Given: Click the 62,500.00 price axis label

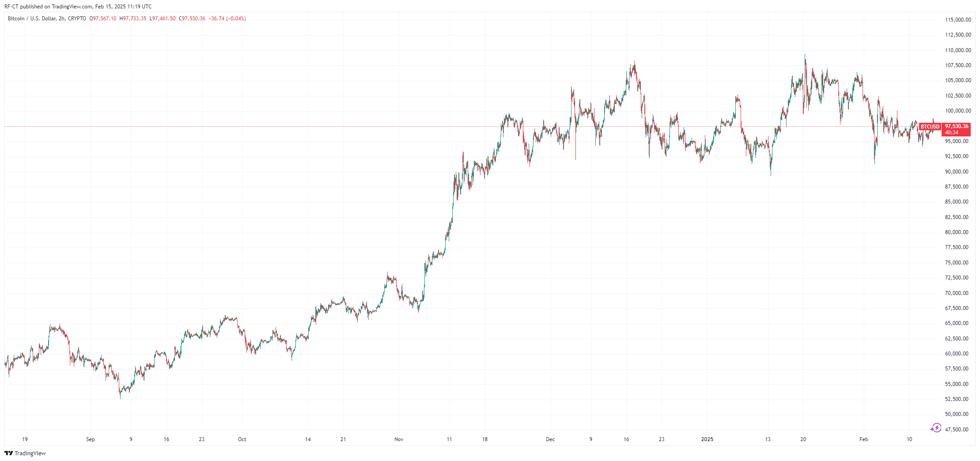Looking at the screenshot, I should pos(957,339).
